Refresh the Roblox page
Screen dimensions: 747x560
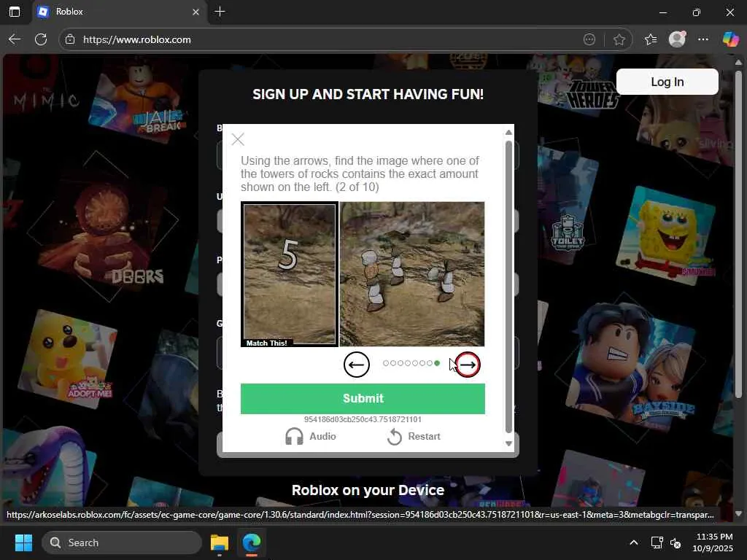41,39
